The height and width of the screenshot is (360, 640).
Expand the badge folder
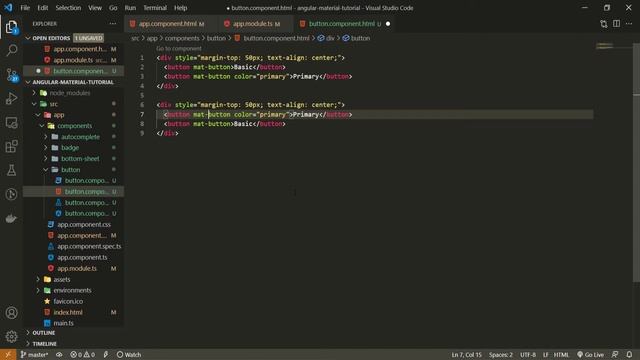(70, 148)
